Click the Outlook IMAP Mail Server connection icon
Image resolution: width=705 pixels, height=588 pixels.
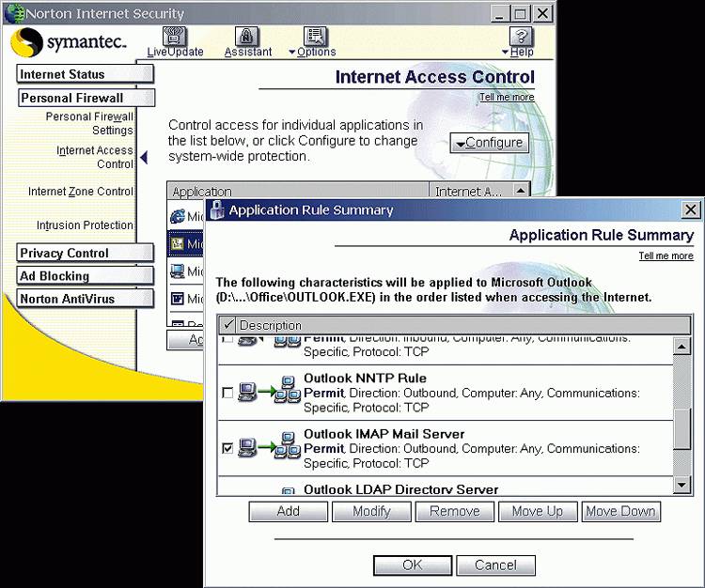(270, 445)
